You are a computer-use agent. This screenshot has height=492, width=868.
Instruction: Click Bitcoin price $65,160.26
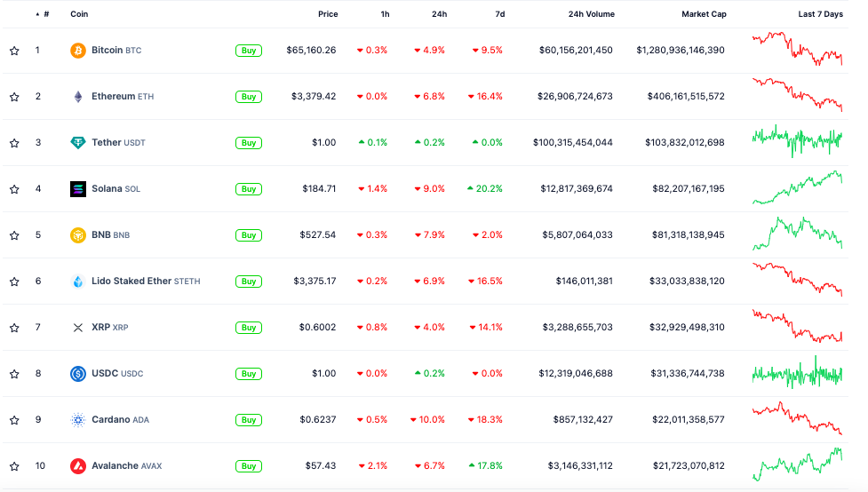311,51
